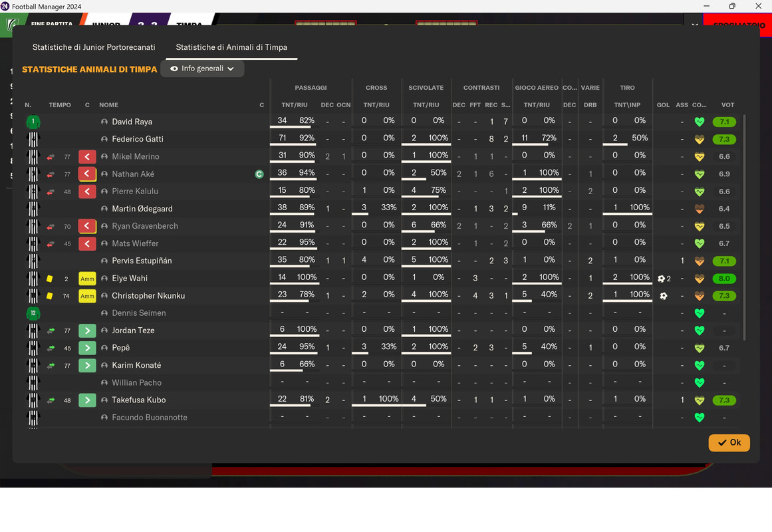Click the substituted-off arrow for Mikel Merino
The width and height of the screenshot is (772, 532).
pos(87,157)
